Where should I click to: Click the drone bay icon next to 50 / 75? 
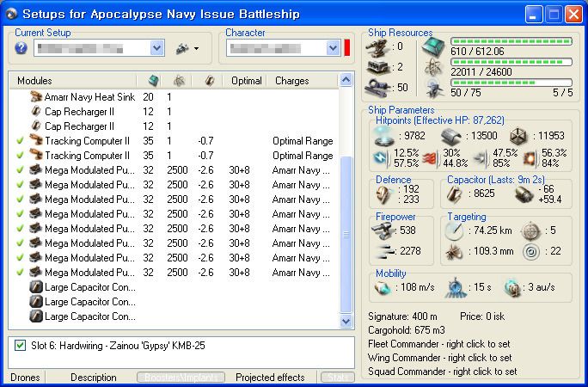pos(434,89)
